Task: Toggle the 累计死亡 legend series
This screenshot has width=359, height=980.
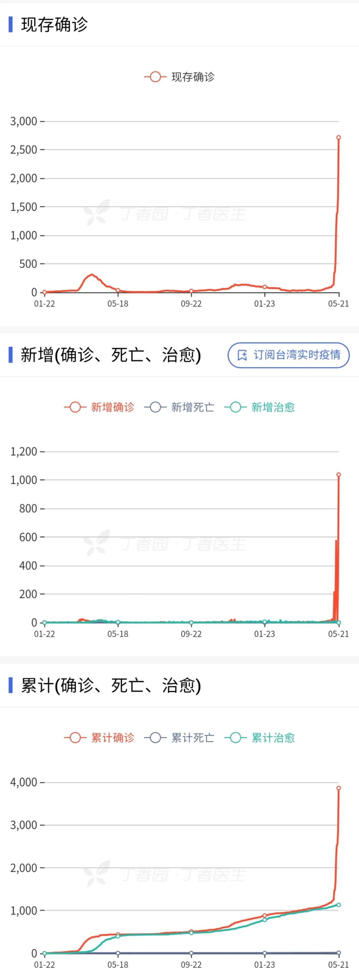Action: tap(179, 738)
